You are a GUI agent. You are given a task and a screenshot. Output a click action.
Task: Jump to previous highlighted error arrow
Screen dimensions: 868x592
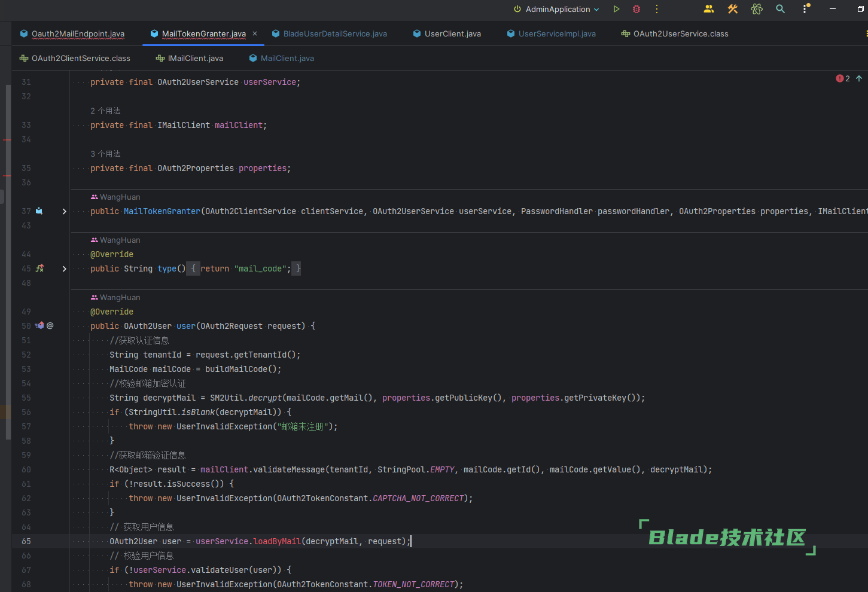click(x=859, y=78)
